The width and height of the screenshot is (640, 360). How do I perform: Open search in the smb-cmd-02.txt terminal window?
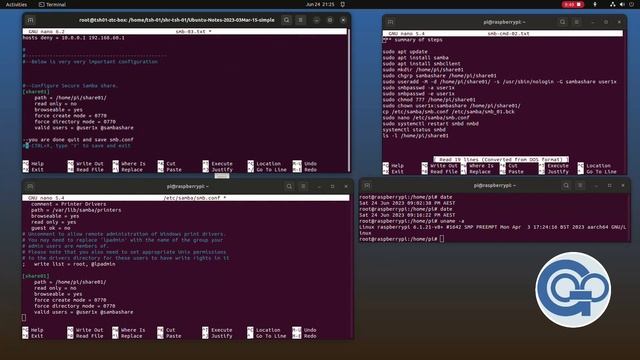[x=562, y=22]
